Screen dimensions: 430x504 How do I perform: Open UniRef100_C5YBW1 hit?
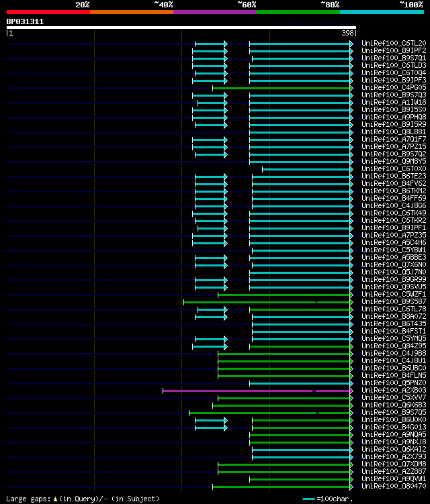394,250
